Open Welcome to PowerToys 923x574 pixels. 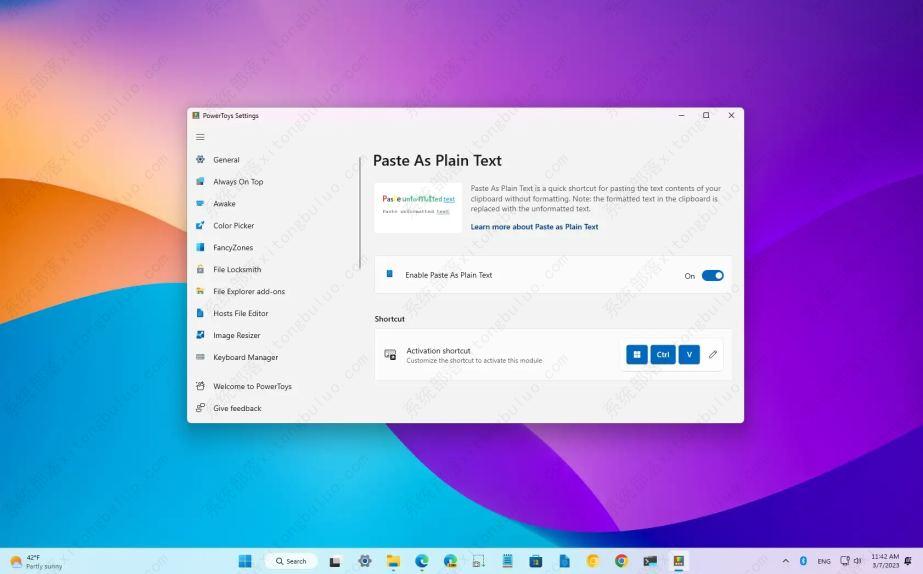[252, 387]
